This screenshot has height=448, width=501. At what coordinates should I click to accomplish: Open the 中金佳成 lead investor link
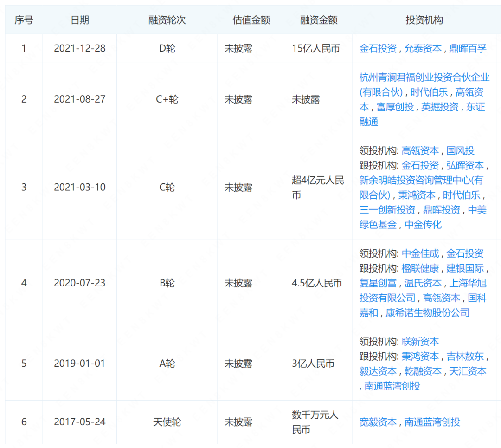point(420,254)
